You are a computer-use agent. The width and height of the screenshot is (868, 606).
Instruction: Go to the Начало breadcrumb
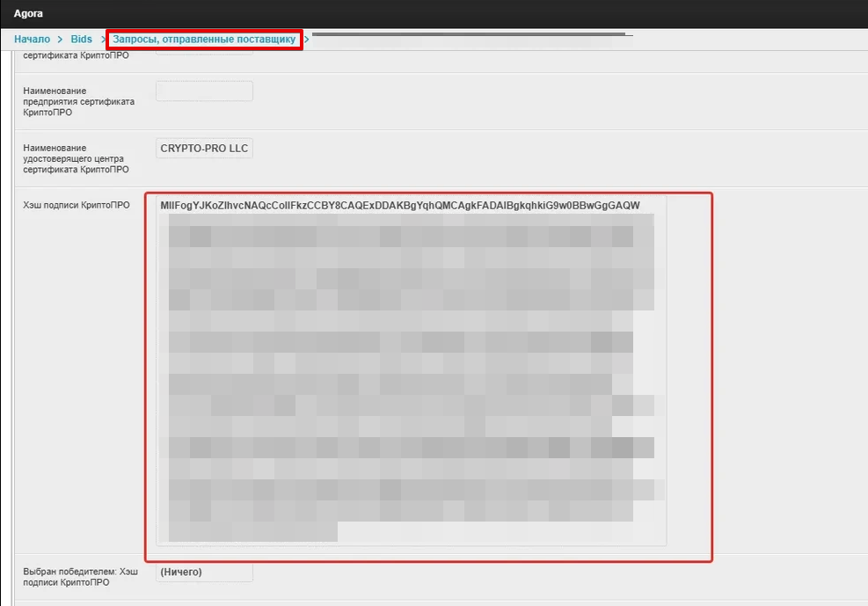coord(32,40)
